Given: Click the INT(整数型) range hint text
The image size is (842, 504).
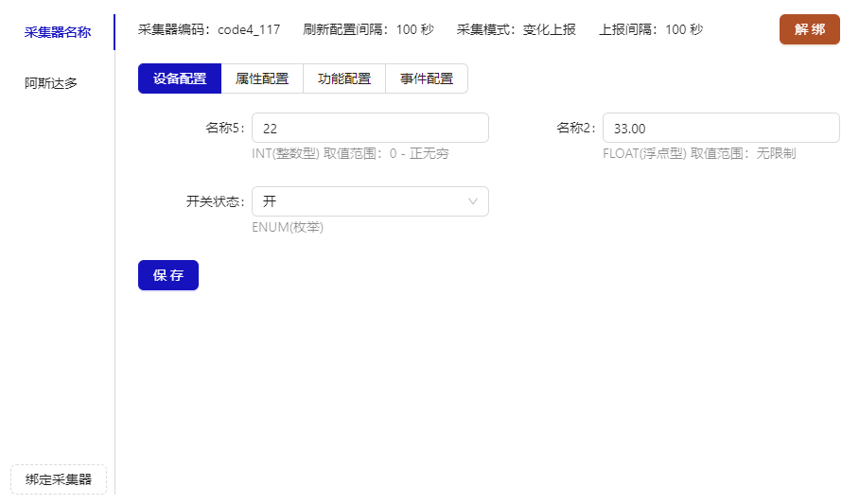Looking at the screenshot, I should point(350,153).
